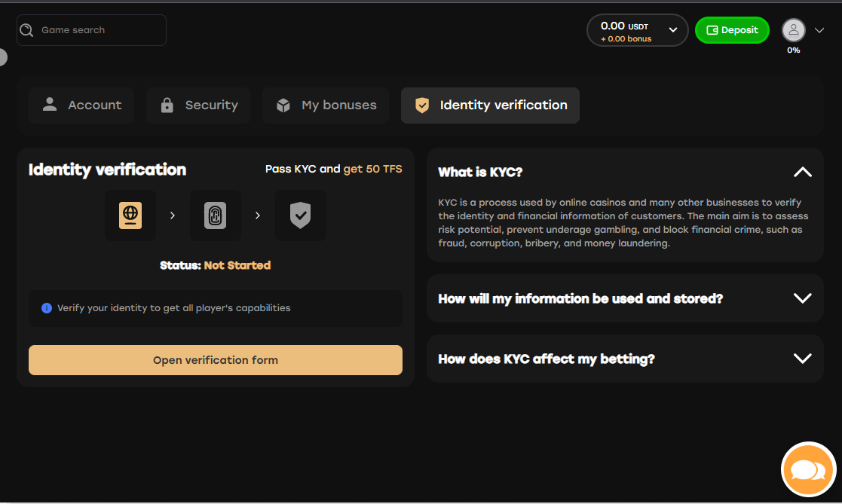
Task: Click the shield checkmark step icon
Action: (x=301, y=215)
